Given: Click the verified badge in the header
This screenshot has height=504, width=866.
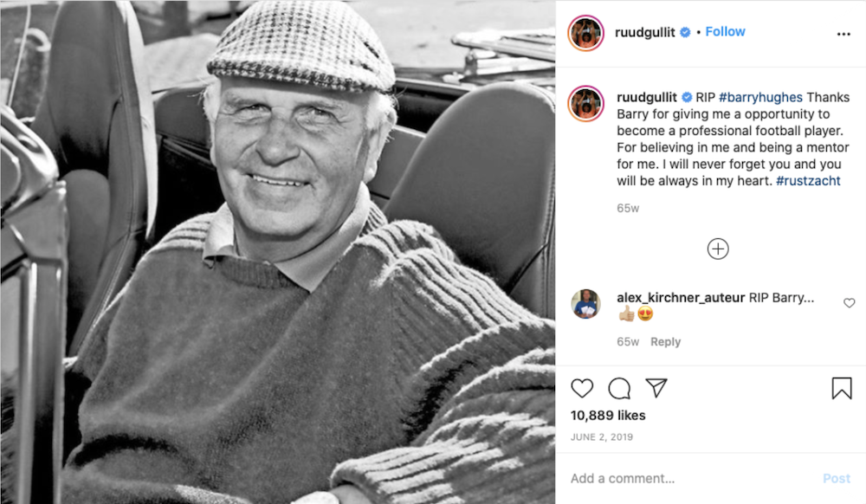Looking at the screenshot, I should click(x=685, y=32).
